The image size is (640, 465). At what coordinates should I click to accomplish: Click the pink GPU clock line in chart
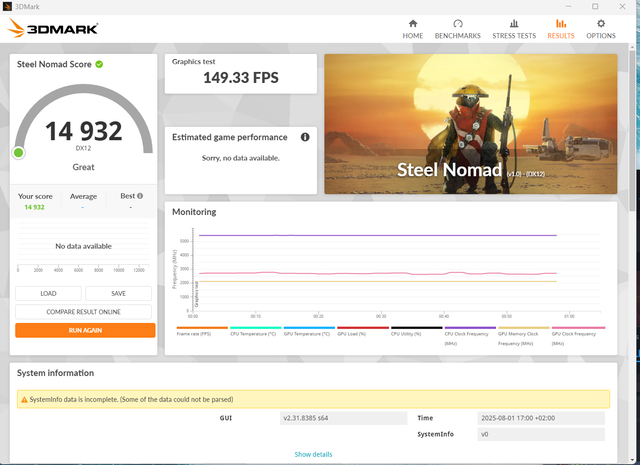[378, 273]
